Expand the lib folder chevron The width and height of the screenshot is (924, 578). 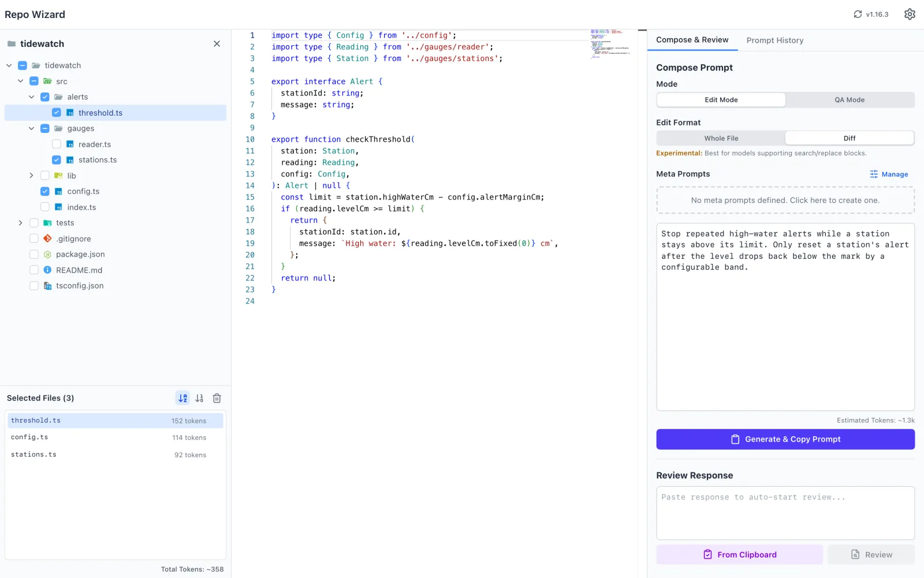pyautogui.click(x=32, y=175)
